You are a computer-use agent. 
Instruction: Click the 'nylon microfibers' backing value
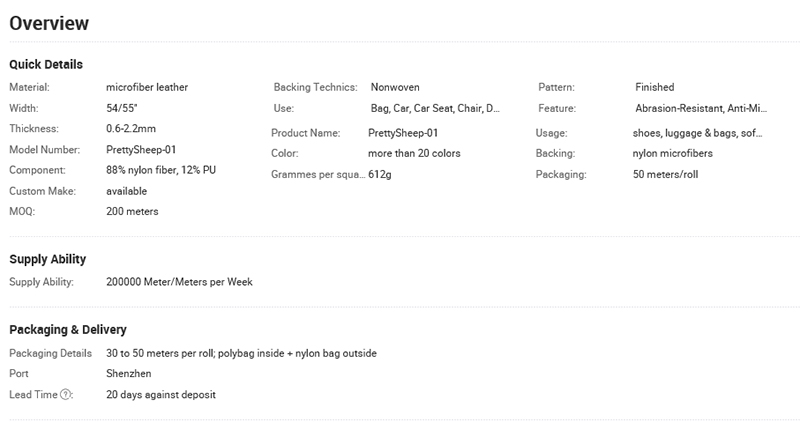[x=672, y=153]
